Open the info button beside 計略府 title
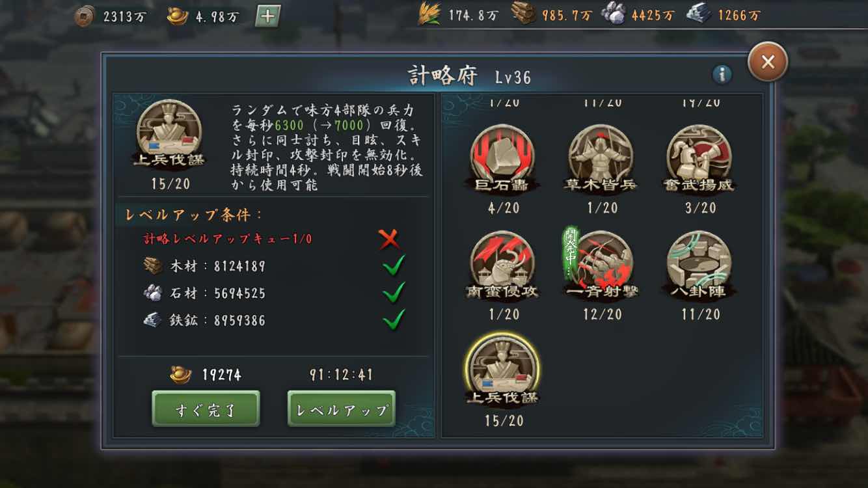 [x=722, y=75]
